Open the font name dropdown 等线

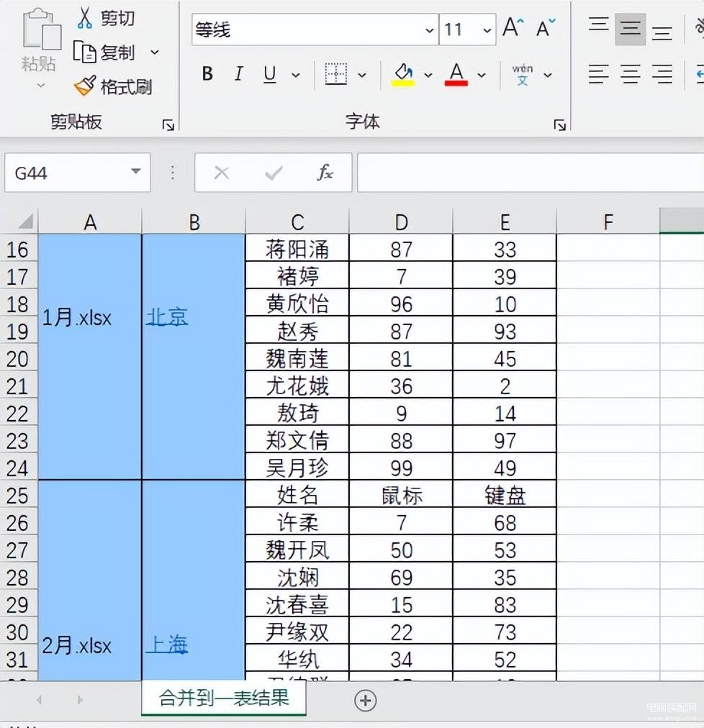click(x=430, y=30)
